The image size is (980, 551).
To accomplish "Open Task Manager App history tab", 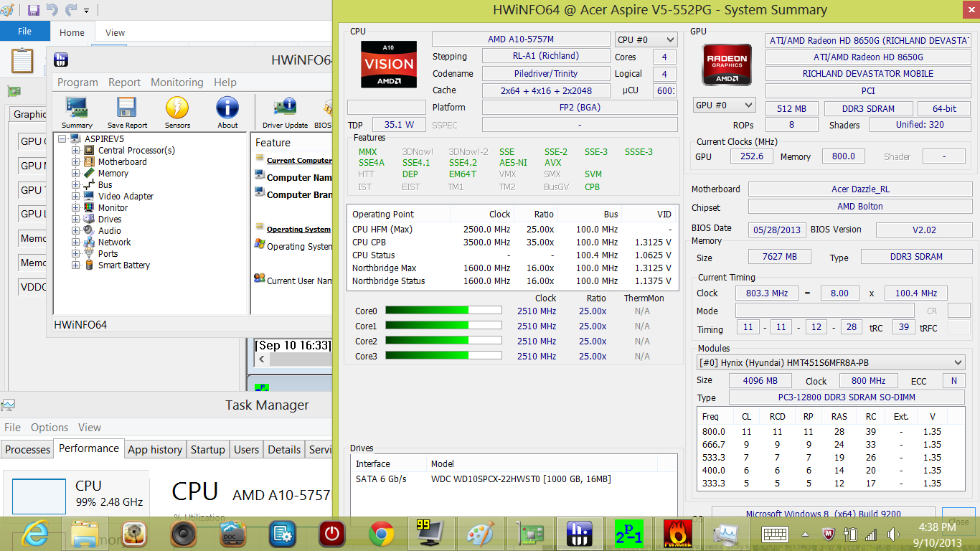I will coord(155,450).
